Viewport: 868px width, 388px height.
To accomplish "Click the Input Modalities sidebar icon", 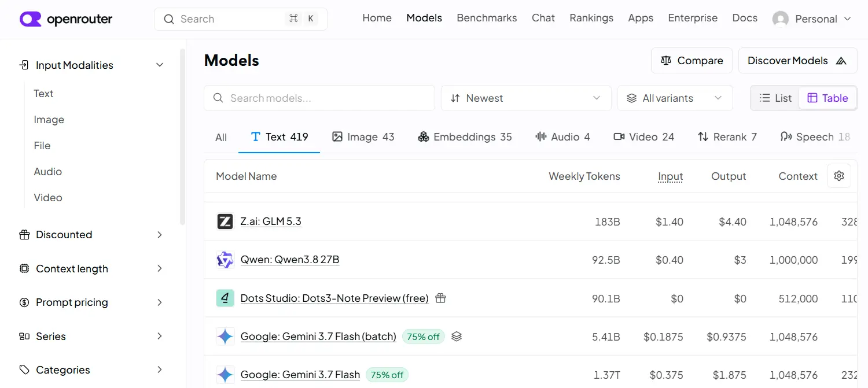I will (24, 65).
